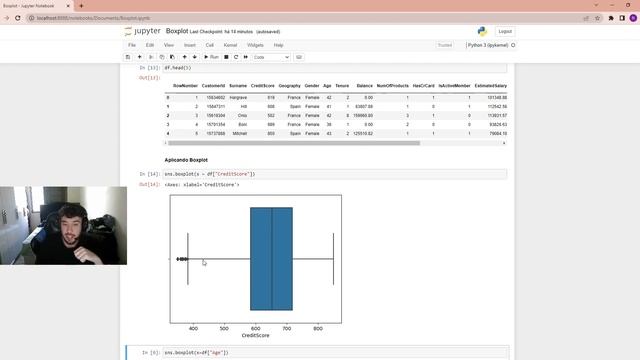Restart the kernel icon
This screenshot has width=640, height=360.
[236, 57]
